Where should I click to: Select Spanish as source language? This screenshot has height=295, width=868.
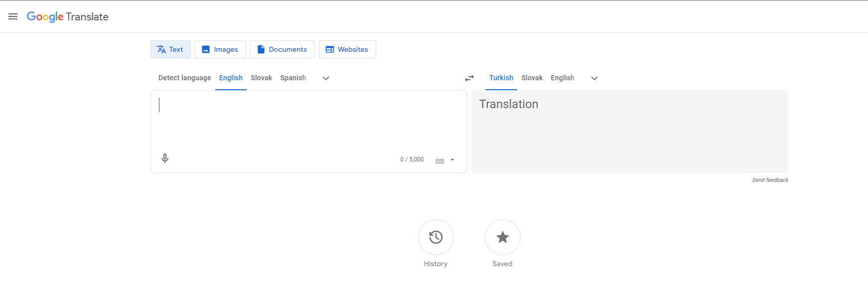[293, 78]
